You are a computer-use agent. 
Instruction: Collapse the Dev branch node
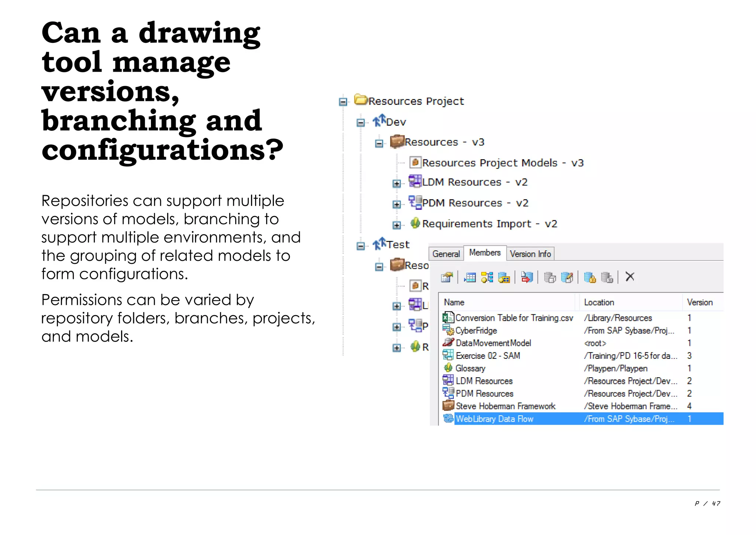tap(361, 123)
